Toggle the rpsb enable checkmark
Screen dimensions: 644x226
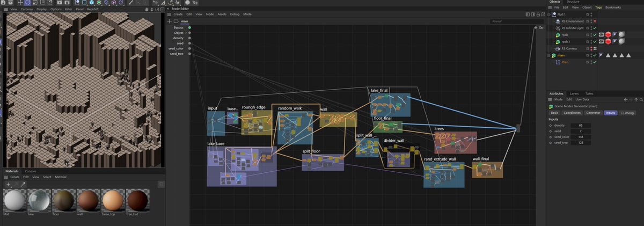[595, 34]
